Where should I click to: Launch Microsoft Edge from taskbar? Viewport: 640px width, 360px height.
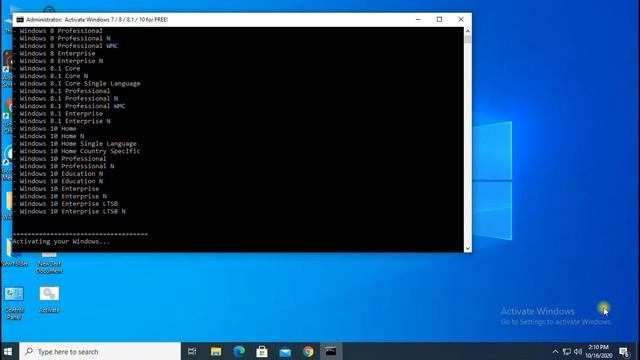tap(239, 351)
